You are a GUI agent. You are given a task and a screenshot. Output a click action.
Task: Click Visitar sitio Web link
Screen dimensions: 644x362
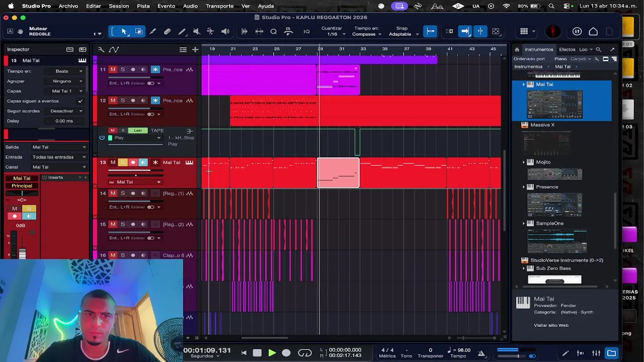coord(551,325)
